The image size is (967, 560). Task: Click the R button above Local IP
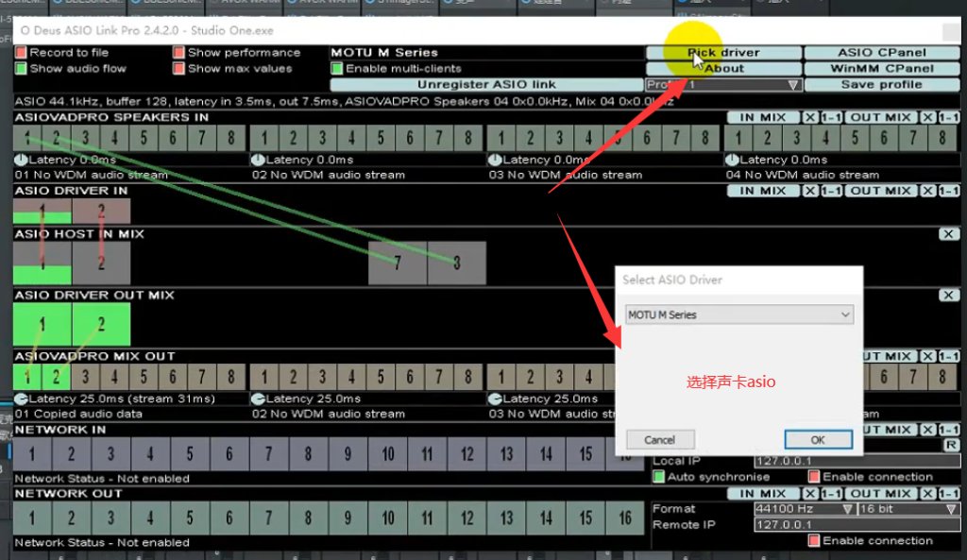(950, 445)
